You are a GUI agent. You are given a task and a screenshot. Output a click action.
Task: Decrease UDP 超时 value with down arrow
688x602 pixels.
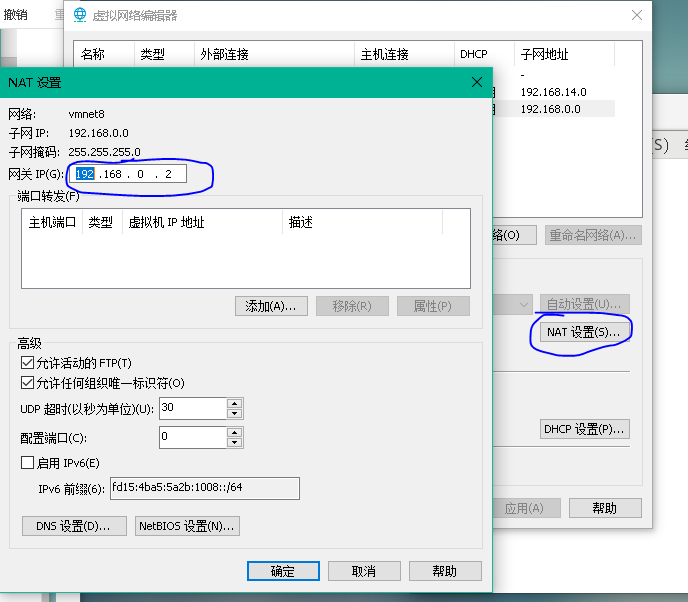[x=235, y=413]
